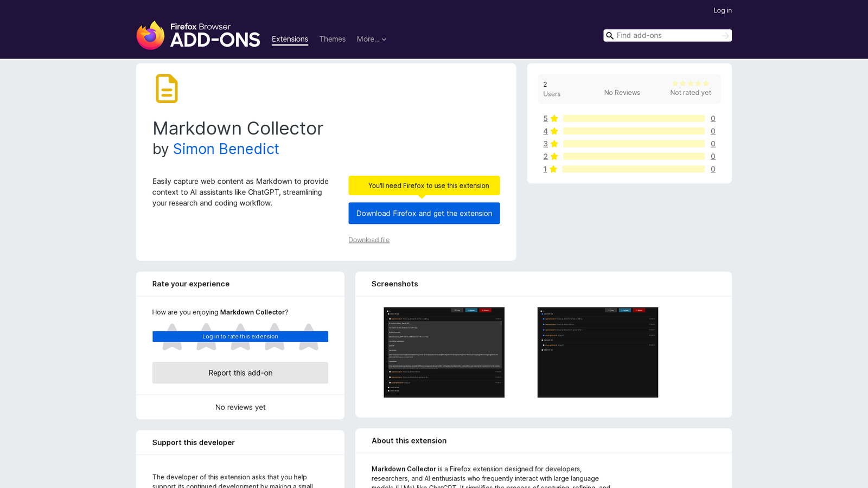Focus the Find add-ons search field
The width and height of the screenshot is (868, 488).
point(667,36)
